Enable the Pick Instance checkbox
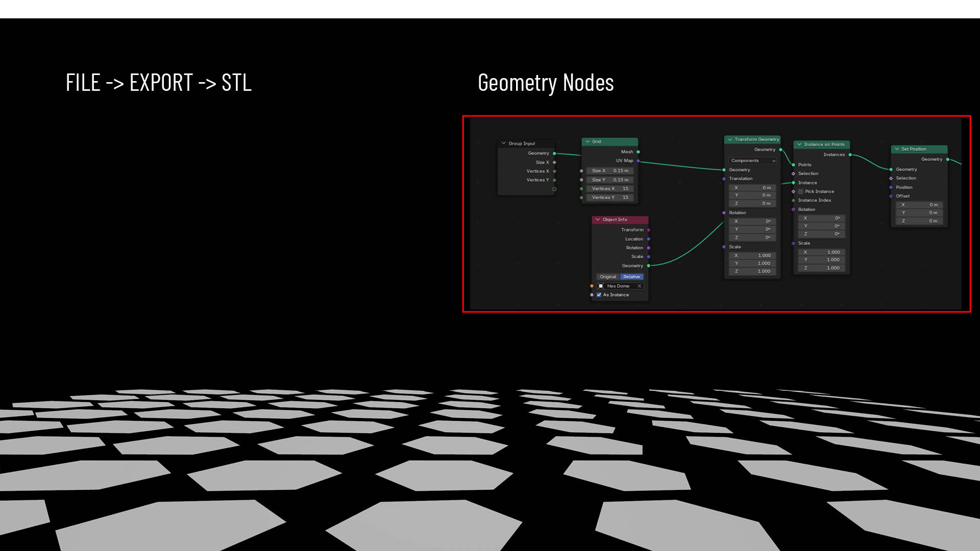This screenshot has height=551, width=980. (801, 192)
